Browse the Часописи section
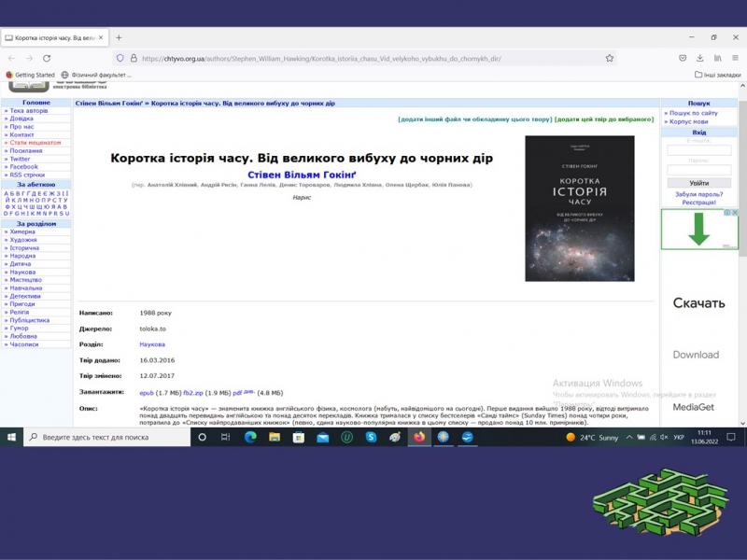The image size is (747, 560). pos(24,344)
